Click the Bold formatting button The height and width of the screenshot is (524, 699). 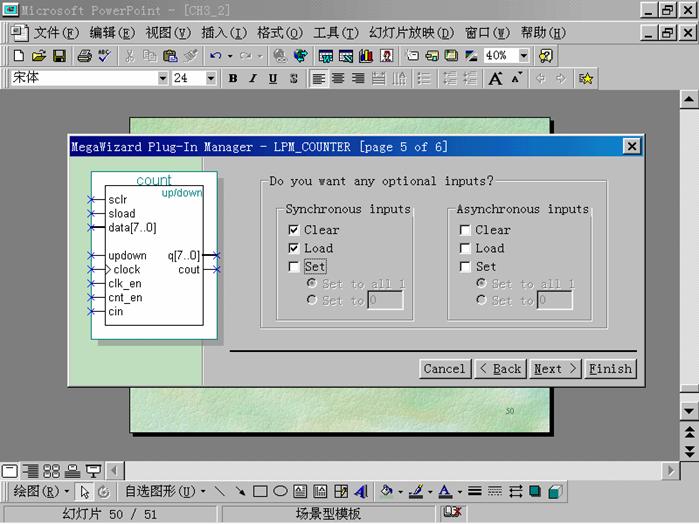pos(233,78)
